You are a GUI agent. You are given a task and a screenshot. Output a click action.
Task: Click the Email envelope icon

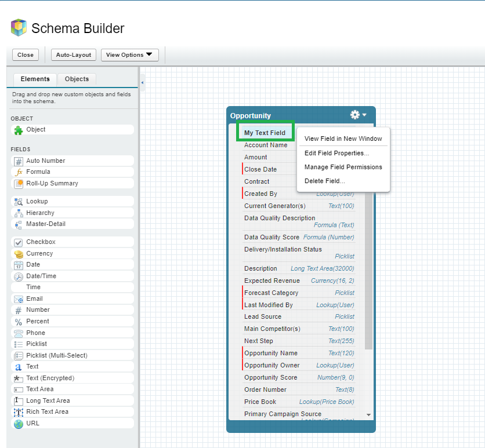19,299
